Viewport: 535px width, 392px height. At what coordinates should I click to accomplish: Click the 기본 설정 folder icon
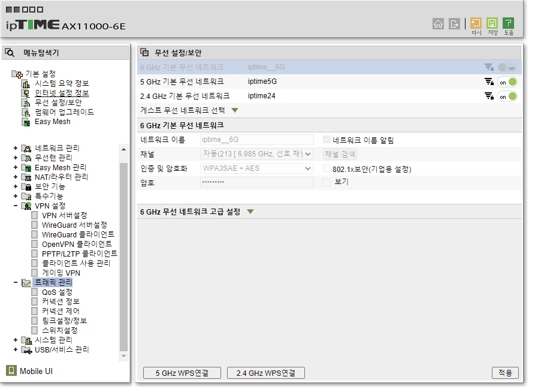pyautogui.click(x=17, y=74)
